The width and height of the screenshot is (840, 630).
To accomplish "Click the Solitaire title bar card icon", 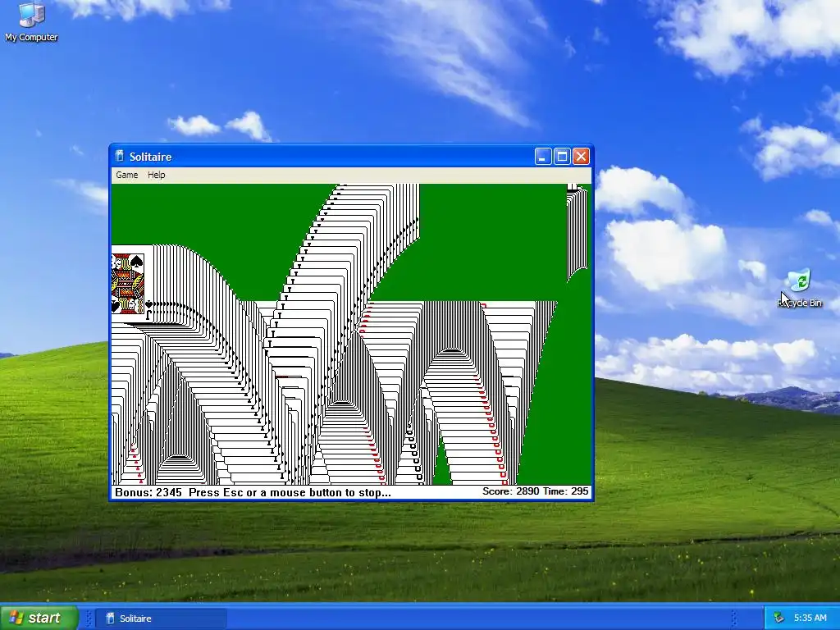I will [x=120, y=157].
